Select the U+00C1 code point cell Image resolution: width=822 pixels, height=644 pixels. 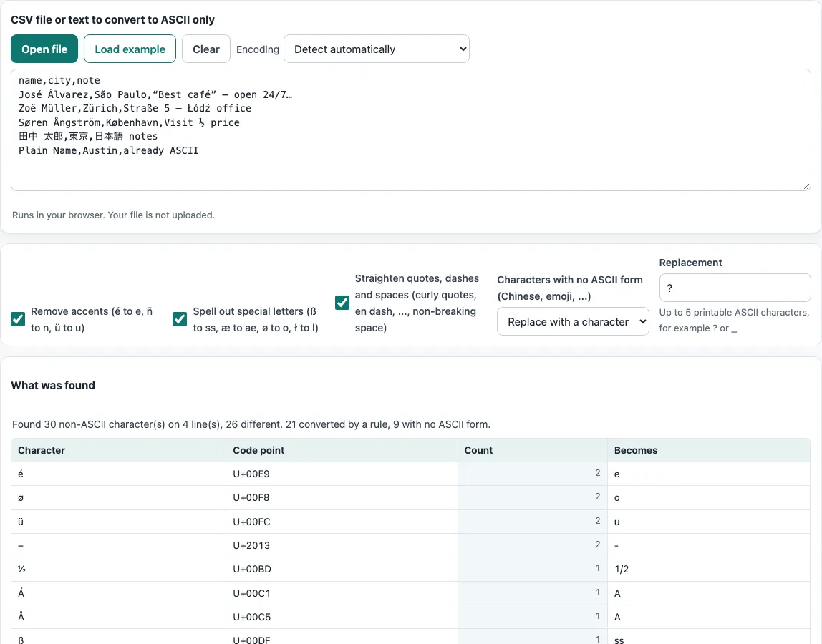342,593
